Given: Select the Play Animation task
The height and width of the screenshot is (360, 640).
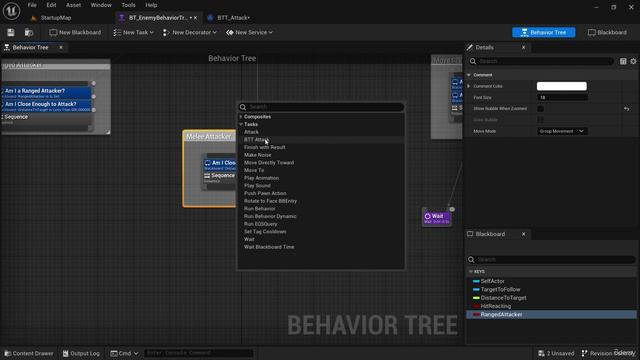Looking at the screenshot, I should [x=261, y=178].
